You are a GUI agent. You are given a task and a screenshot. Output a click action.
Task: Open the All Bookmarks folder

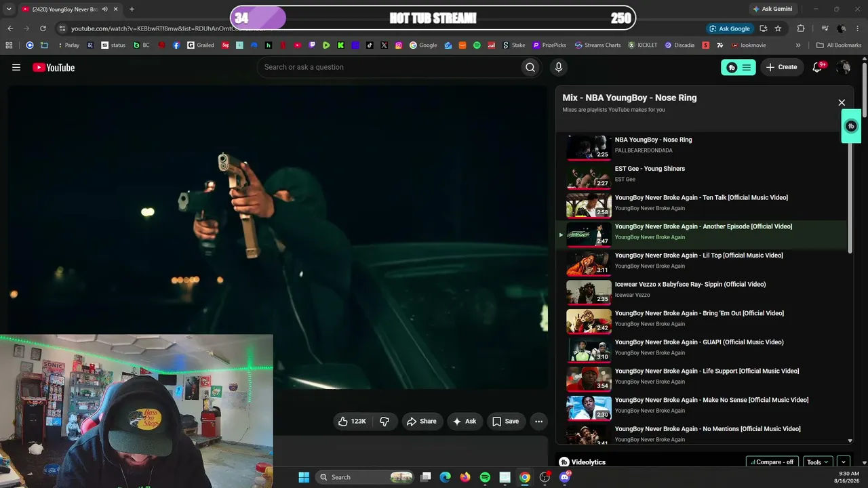click(839, 45)
